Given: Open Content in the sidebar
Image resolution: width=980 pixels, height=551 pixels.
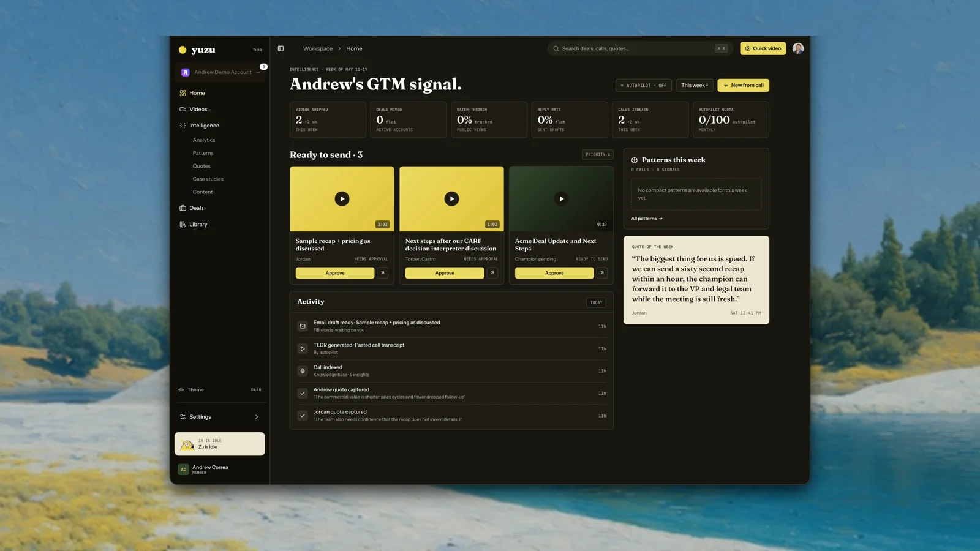Looking at the screenshot, I should (x=203, y=192).
